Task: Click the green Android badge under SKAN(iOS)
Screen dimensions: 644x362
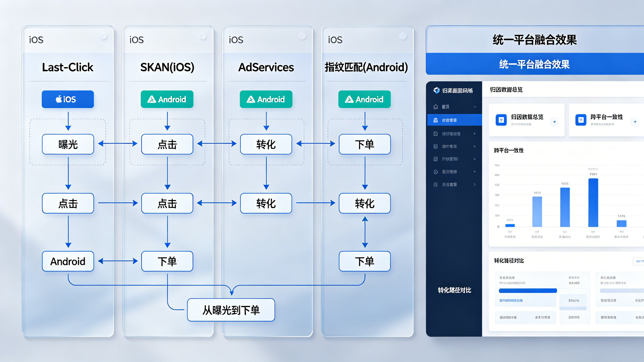Action: tap(167, 99)
